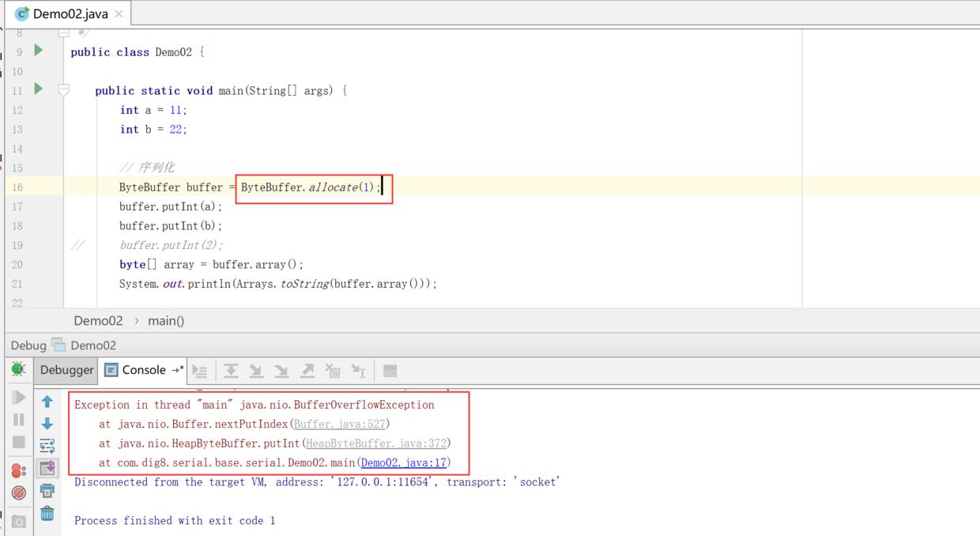
Task: Switch to the Debugger tab
Action: 66,370
